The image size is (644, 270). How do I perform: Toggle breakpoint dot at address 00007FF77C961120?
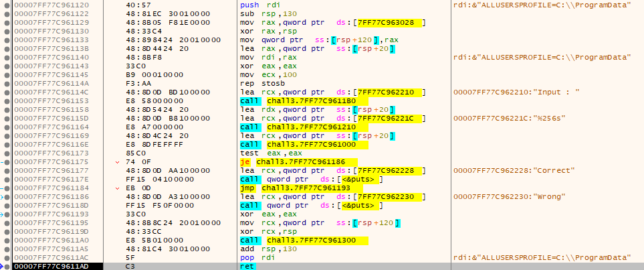pyautogui.click(x=7, y=5)
